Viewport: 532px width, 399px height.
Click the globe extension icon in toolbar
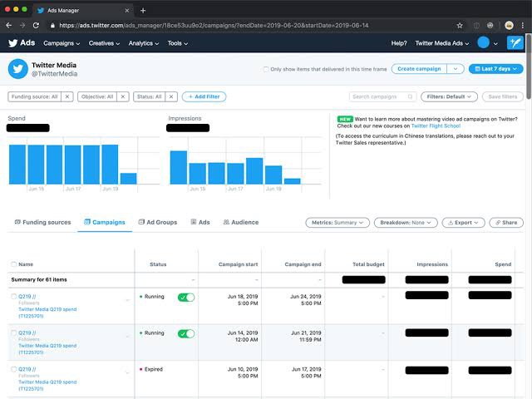pos(490,26)
